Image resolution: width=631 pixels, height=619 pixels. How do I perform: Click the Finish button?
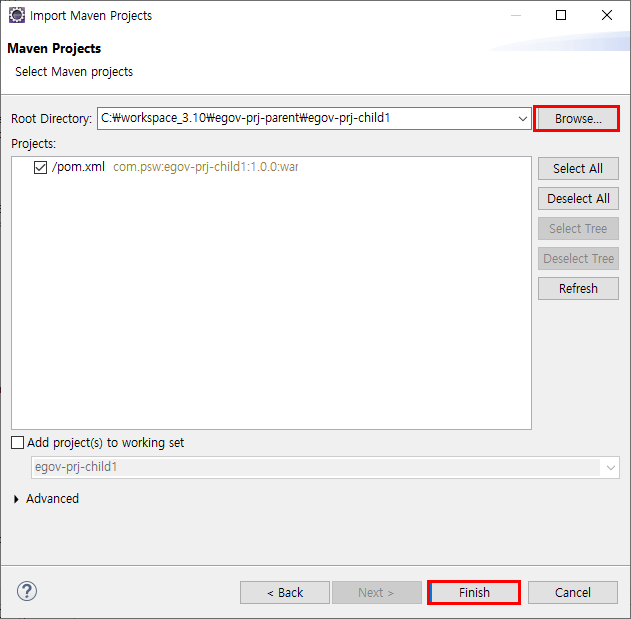pyautogui.click(x=474, y=592)
